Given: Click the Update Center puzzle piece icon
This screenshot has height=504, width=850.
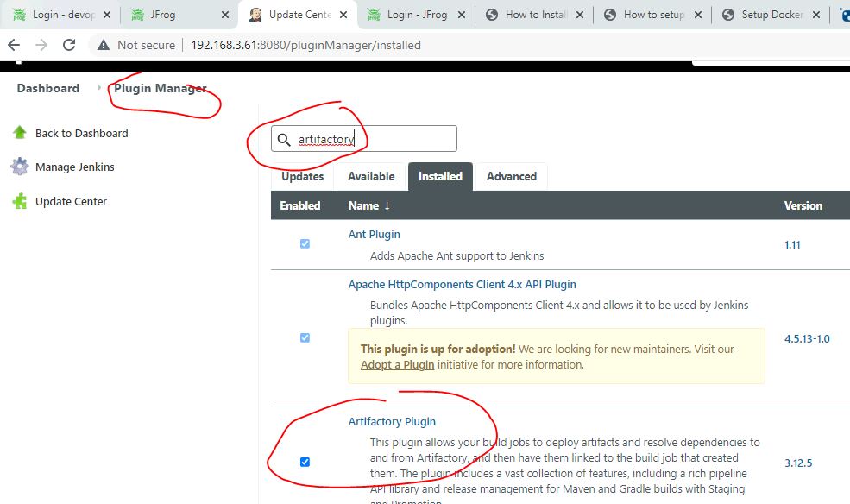Looking at the screenshot, I should click(19, 201).
